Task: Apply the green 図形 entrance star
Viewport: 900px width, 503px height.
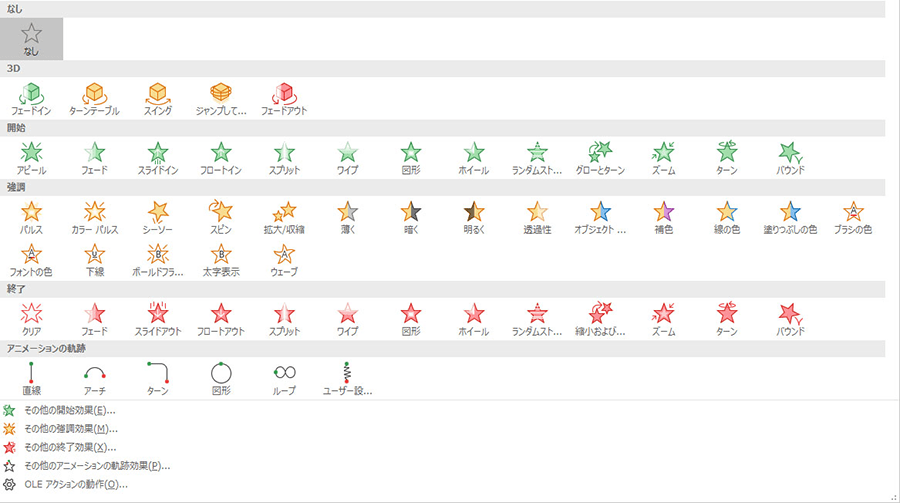Action: (411, 158)
